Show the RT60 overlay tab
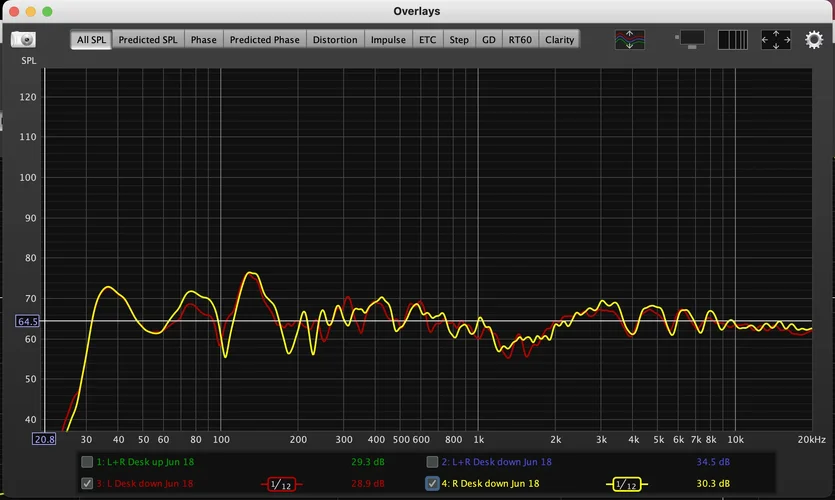 [x=520, y=40]
